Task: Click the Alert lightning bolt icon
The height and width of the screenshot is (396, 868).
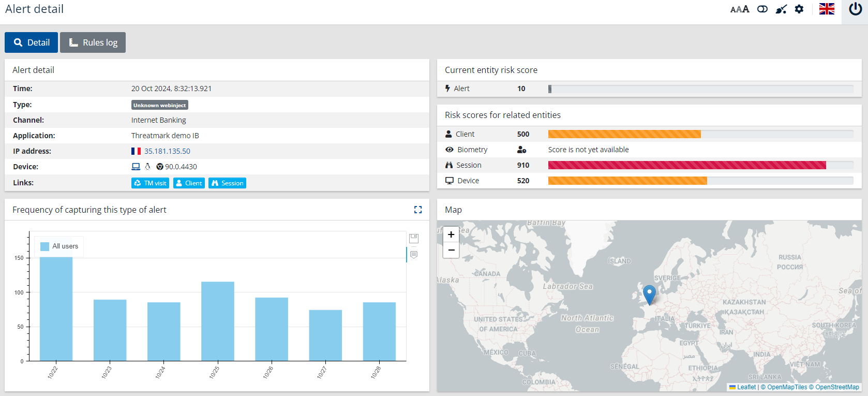Action: [447, 89]
